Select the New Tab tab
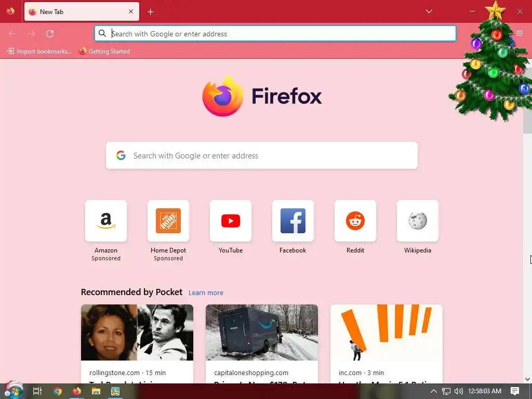The height and width of the screenshot is (399, 532). (82, 11)
